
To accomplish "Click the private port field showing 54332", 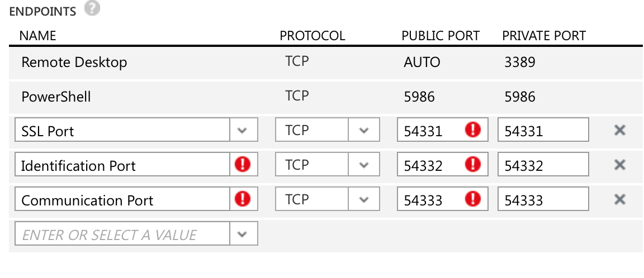I will tap(543, 165).
